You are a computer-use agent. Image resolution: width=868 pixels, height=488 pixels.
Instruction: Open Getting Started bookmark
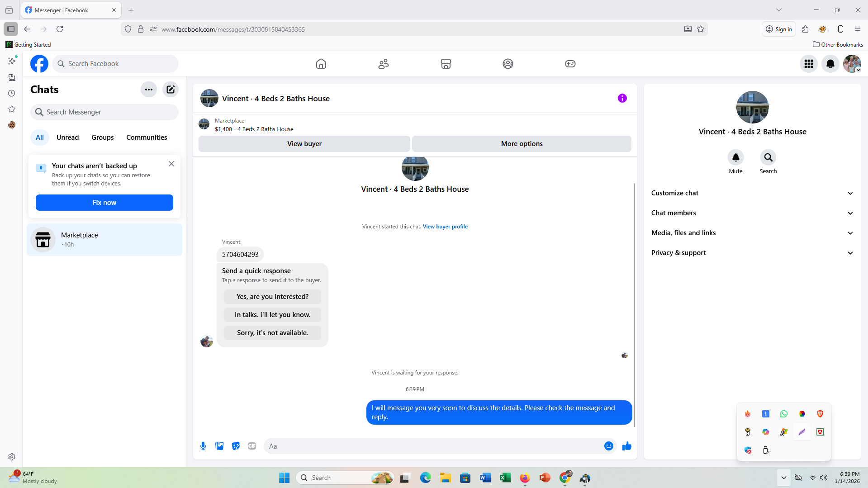click(28, 44)
